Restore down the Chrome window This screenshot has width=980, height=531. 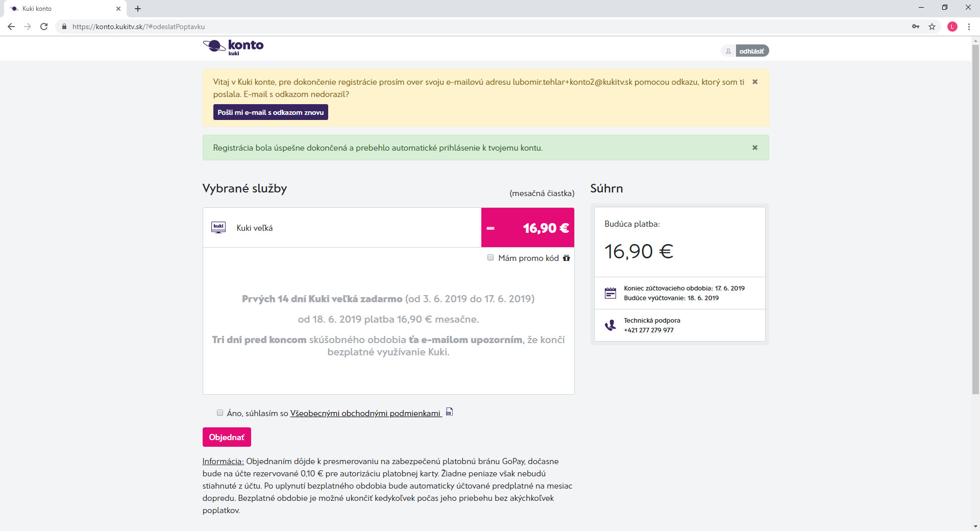point(945,8)
